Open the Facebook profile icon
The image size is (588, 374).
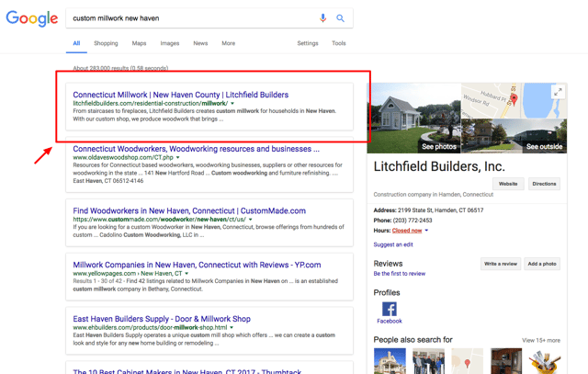(390, 309)
